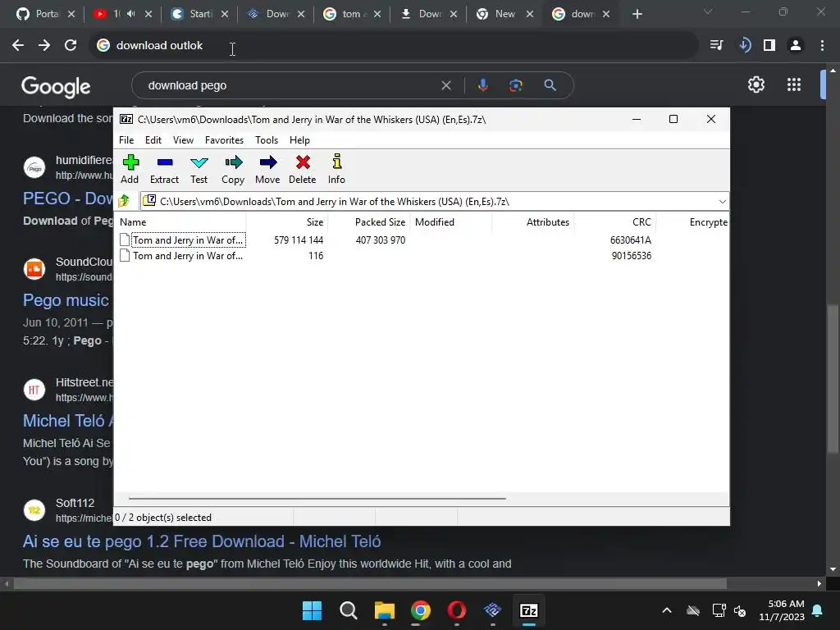Select the Copy toolbar icon in 7-Zip
This screenshot has width=840, height=630.
[233, 169]
